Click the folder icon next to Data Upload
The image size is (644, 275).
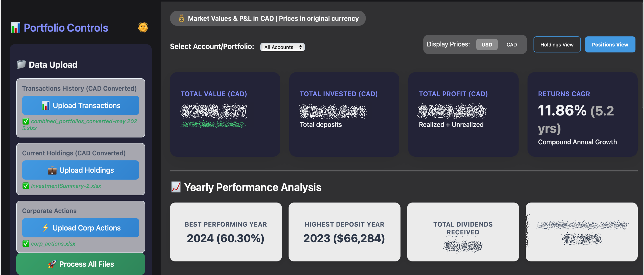tap(21, 65)
